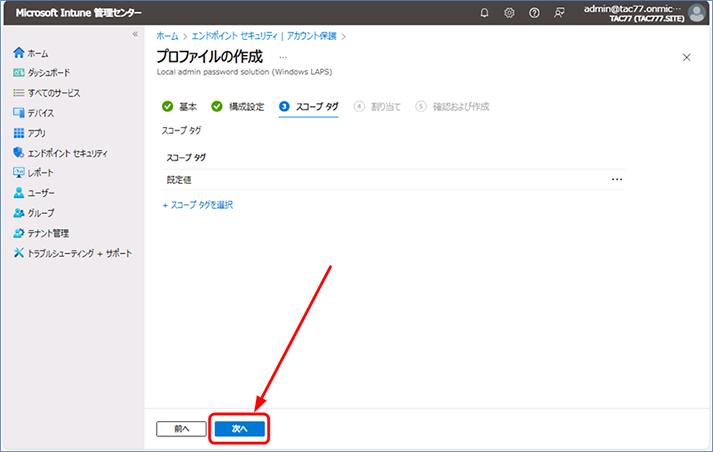
Task: Switch to the 基本 step tab
Action: [x=179, y=106]
